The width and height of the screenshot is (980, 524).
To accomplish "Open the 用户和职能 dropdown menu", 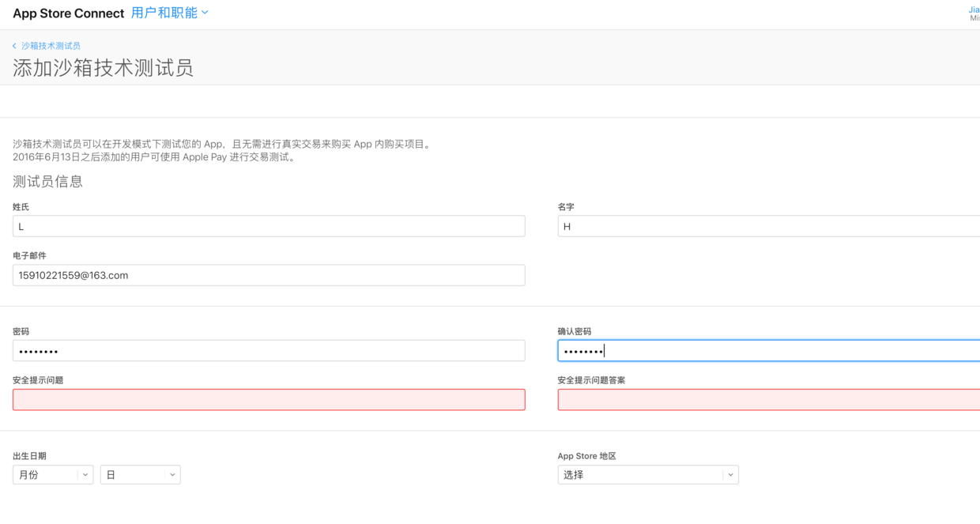I will 170,13.
